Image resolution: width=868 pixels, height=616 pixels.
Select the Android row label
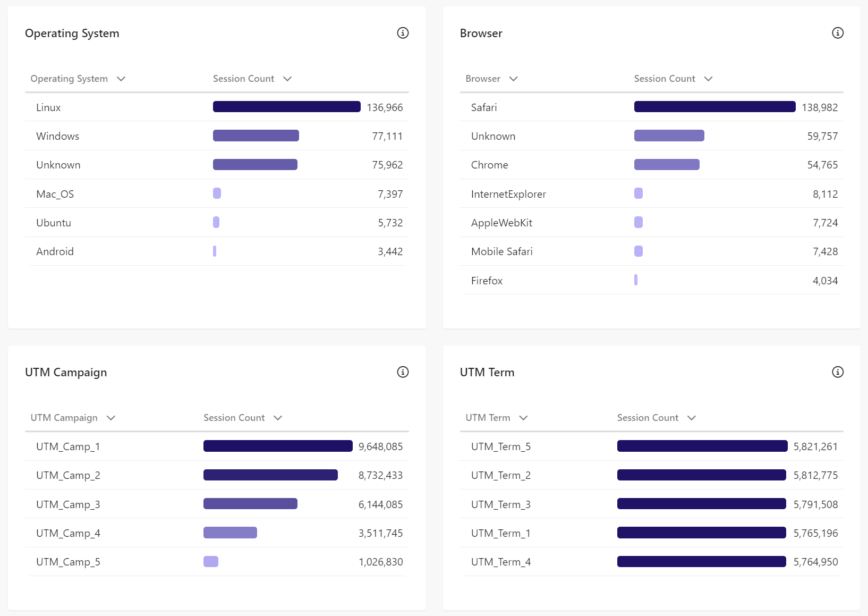coord(55,251)
